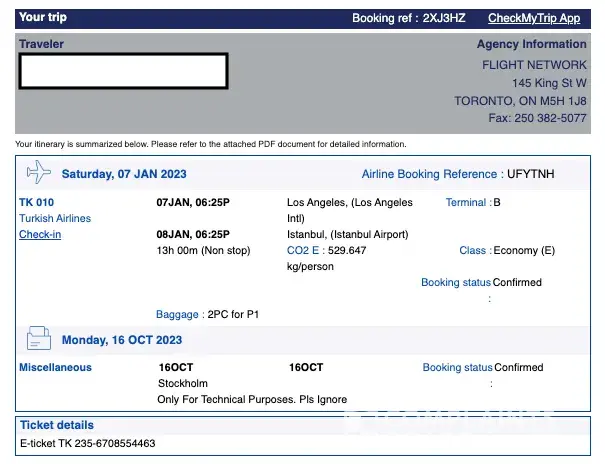Click the redacted Traveler name box
Image resolution: width=605 pixels, height=472 pixels.
(x=124, y=70)
